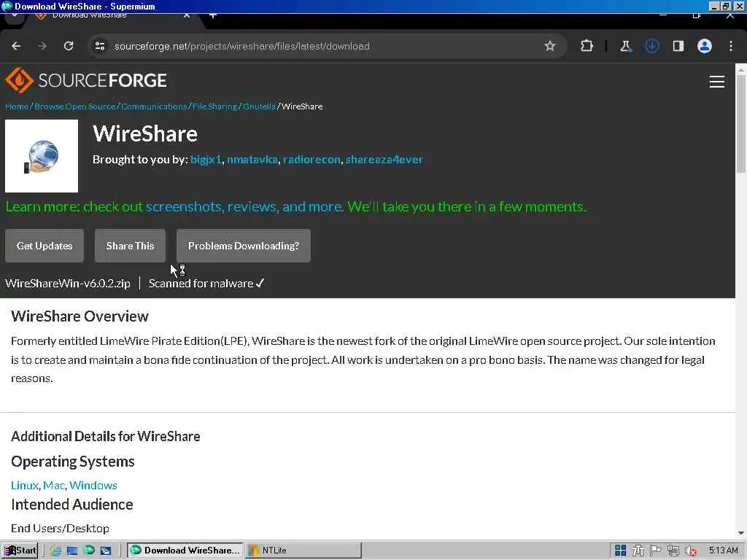
Task: Click the muted volume tray icon
Action: coord(691,551)
